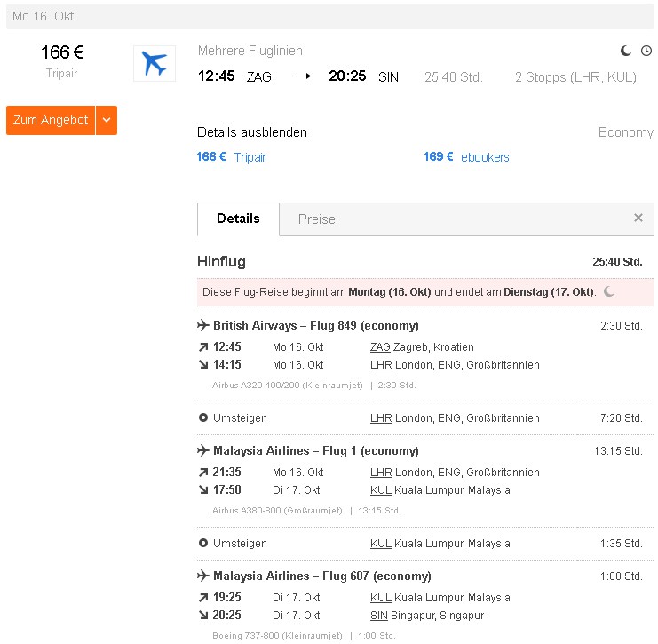This screenshot has height=644, width=658.
Task: Click 2 Stopps (LHR, KUL) text
Action: 575,77
